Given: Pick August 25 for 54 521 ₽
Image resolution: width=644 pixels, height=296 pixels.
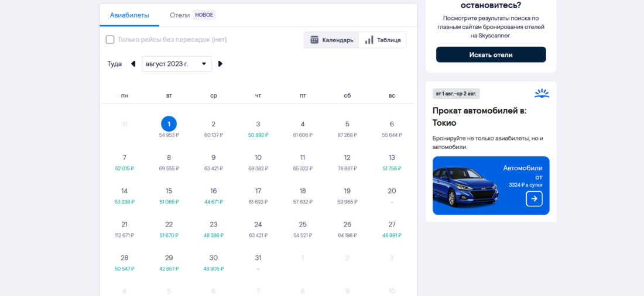Looking at the screenshot, I should tap(303, 229).
